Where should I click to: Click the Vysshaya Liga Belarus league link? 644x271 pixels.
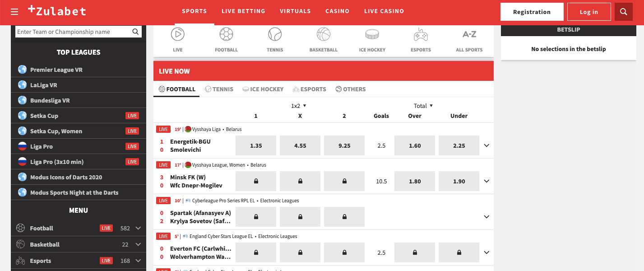click(217, 129)
